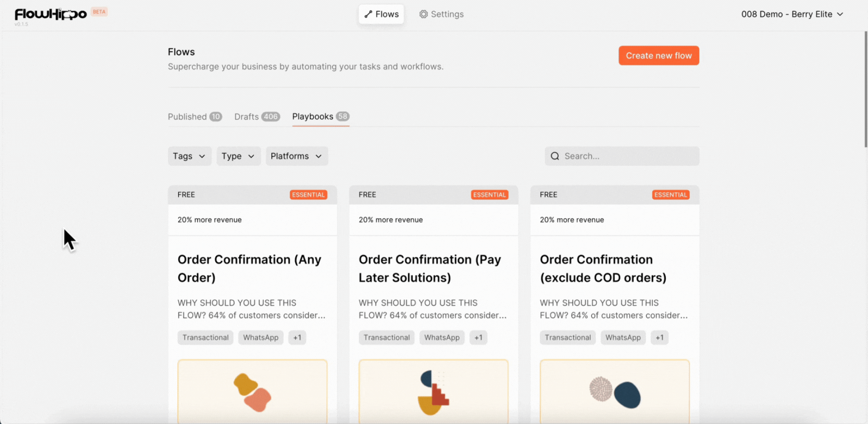The height and width of the screenshot is (424, 868).
Task: Expand +1 tags on Pay Later Solutions card
Action: (478, 337)
